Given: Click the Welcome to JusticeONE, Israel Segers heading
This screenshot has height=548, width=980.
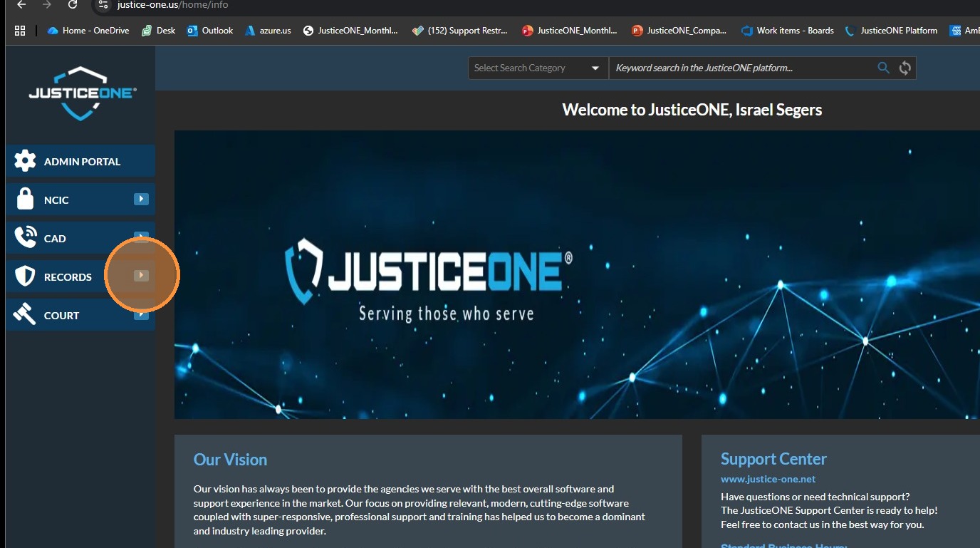Looking at the screenshot, I should [692, 110].
